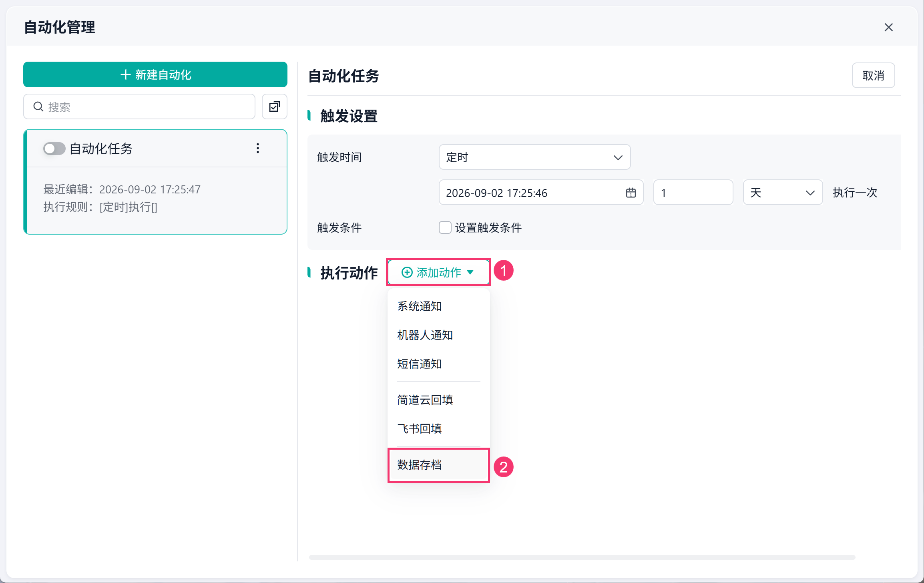
Task: Toggle the 自动化任务 enable switch
Action: coord(54,149)
